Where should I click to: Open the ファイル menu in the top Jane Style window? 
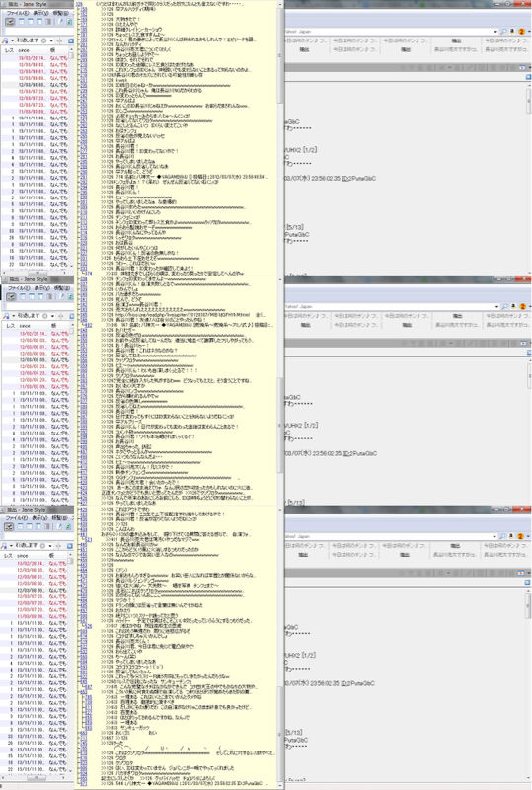coord(17,13)
